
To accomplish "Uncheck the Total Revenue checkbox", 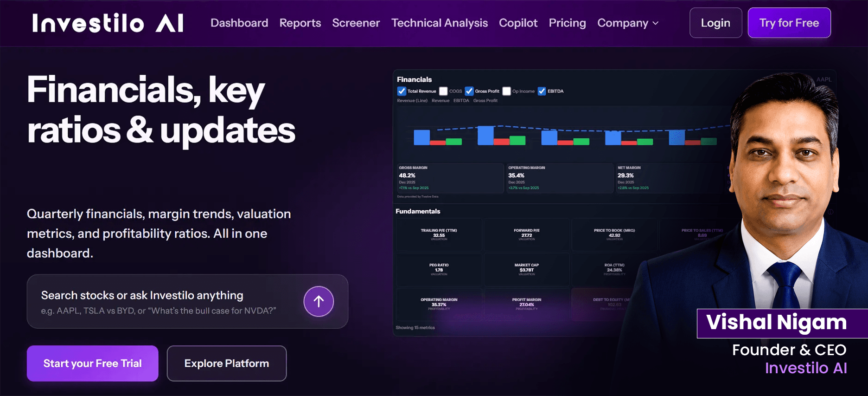I will point(402,91).
